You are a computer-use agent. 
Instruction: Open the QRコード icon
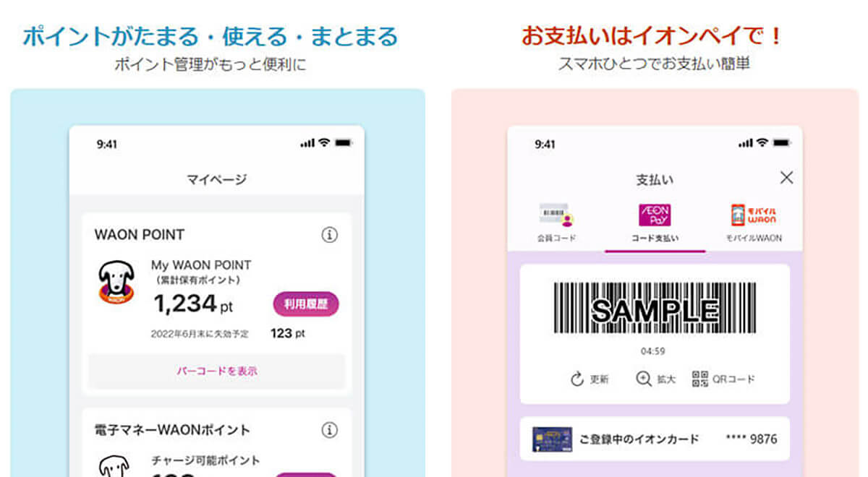699,379
